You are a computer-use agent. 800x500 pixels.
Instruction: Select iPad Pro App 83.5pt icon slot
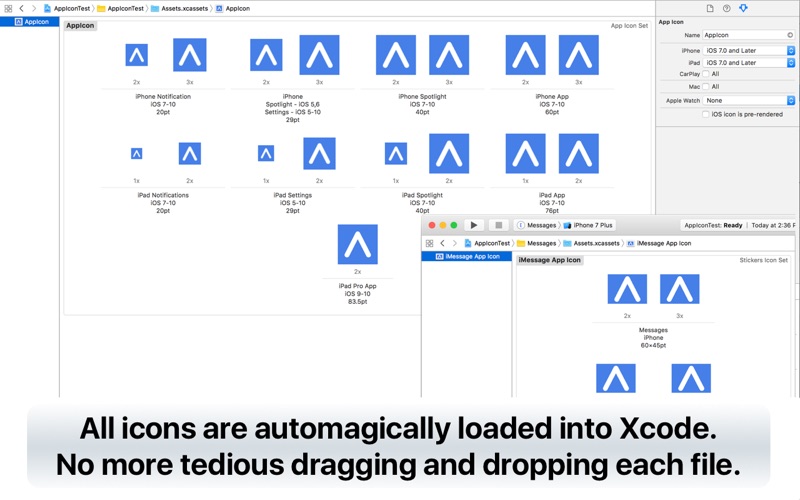click(358, 244)
